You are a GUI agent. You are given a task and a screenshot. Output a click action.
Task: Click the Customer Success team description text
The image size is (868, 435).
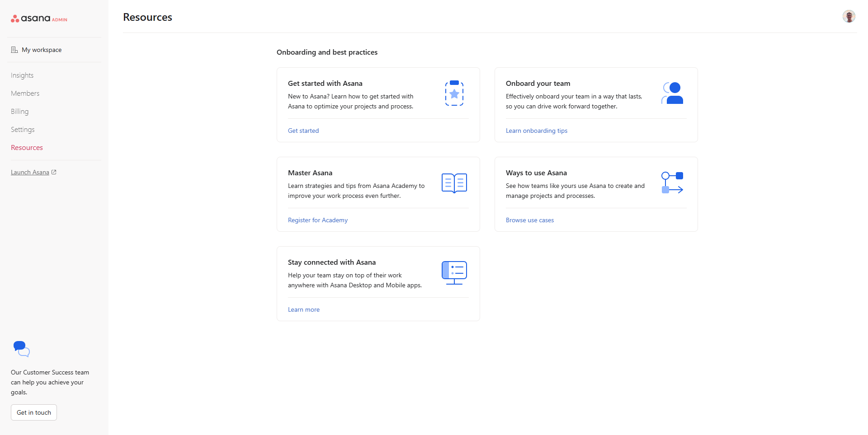pyautogui.click(x=50, y=382)
